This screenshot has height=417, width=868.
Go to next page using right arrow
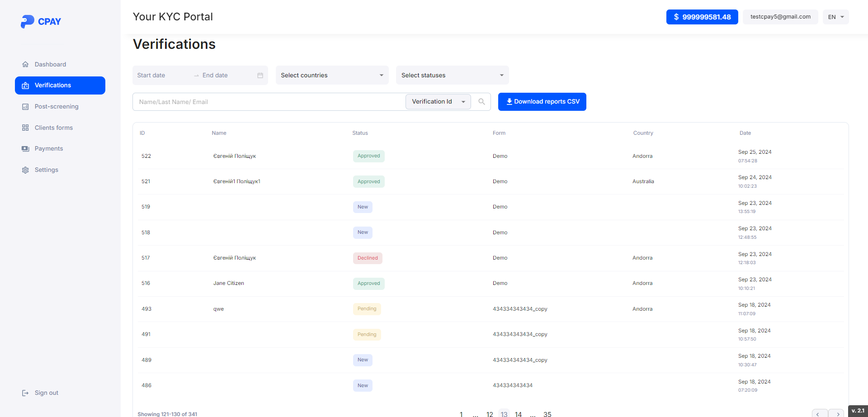pyautogui.click(x=837, y=413)
